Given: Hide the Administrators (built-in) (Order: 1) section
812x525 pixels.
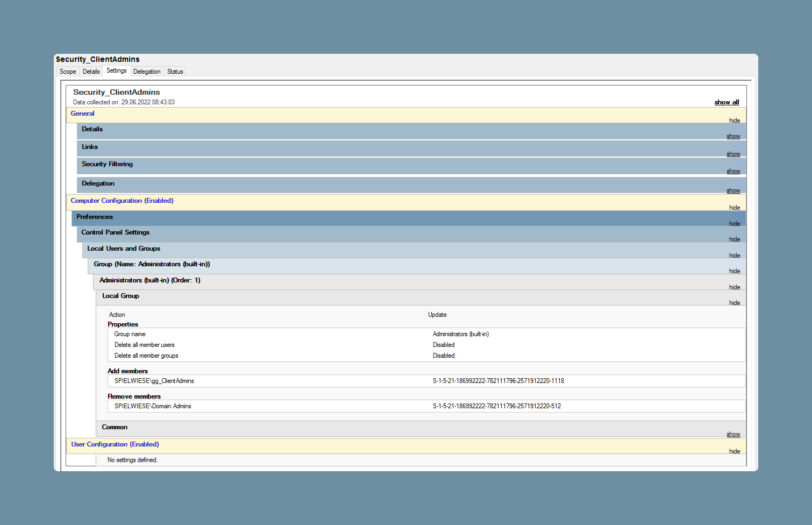Looking at the screenshot, I should point(735,287).
